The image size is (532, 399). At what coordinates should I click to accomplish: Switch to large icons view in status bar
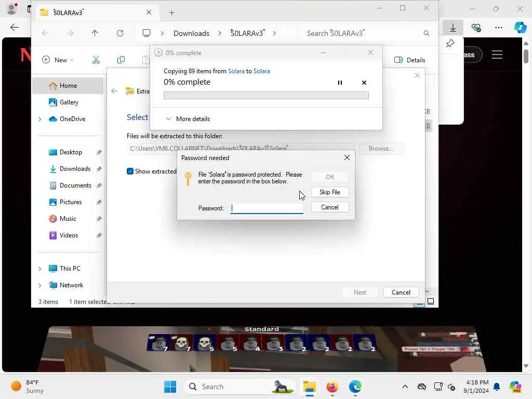tap(431, 301)
